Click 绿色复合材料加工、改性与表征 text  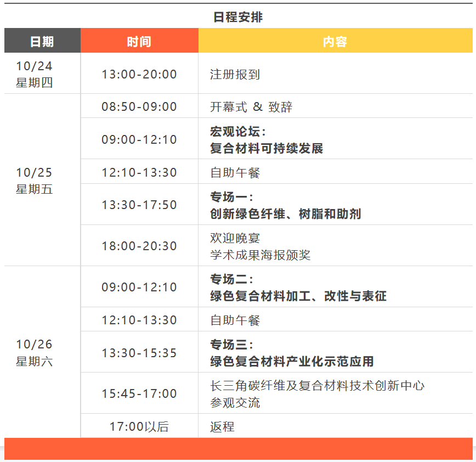(298, 296)
